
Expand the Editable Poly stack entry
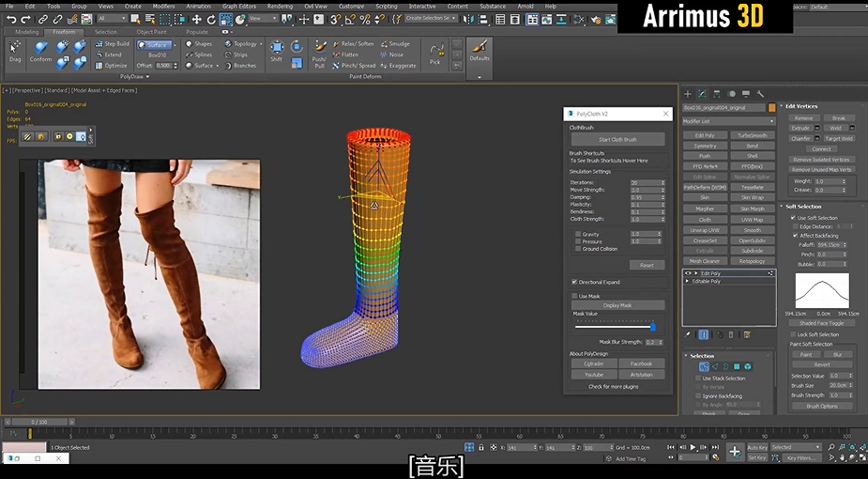click(x=688, y=282)
